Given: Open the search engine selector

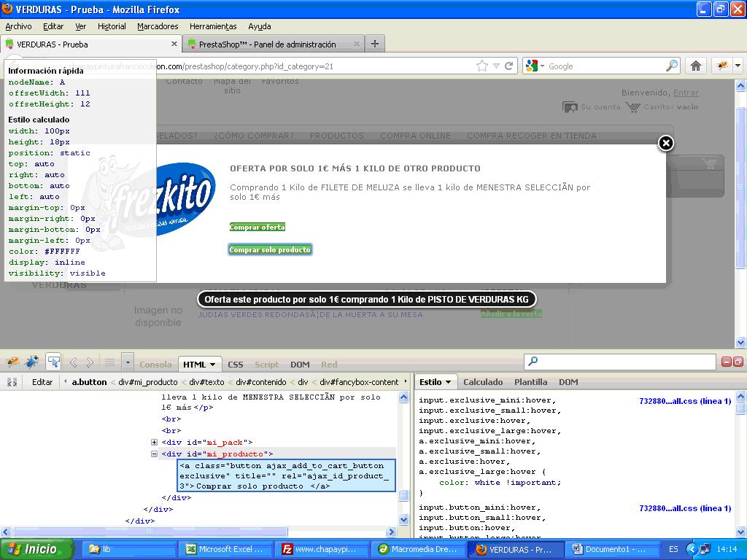Looking at the screenshot, I should click(535, 66).
